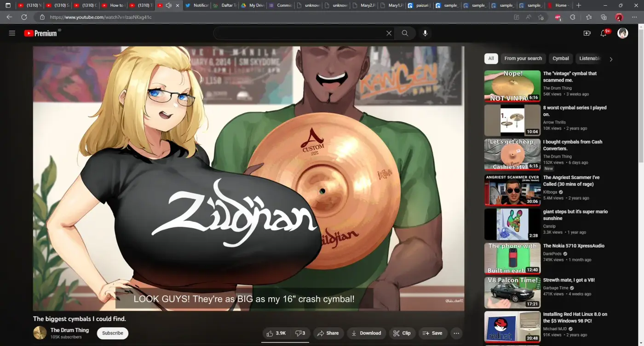This screenshot has height=346, width=644.
Task: Go back with the browser back arrow
Action: tap(9, 17)
